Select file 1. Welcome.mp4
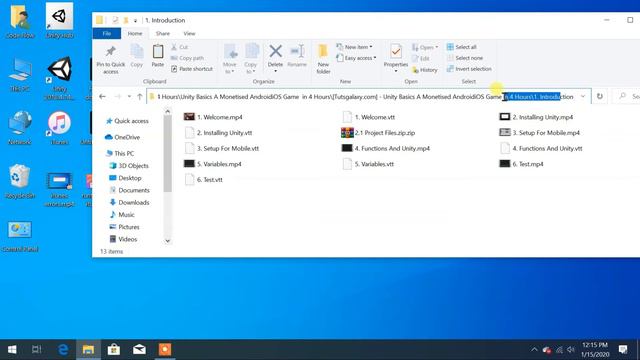Image resolution: width=640 pixels, height=360 pixels. [x=213, y=117]
